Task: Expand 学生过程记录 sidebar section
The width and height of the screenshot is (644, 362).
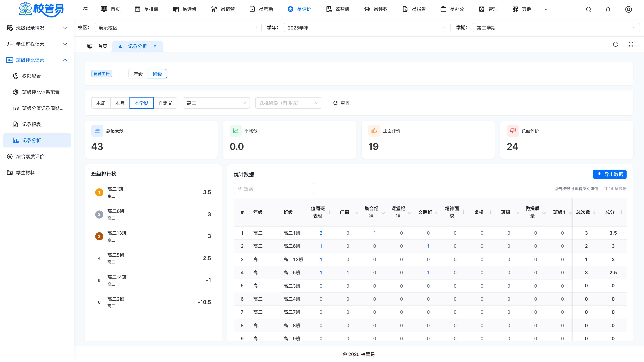Action: click(37, 44)
